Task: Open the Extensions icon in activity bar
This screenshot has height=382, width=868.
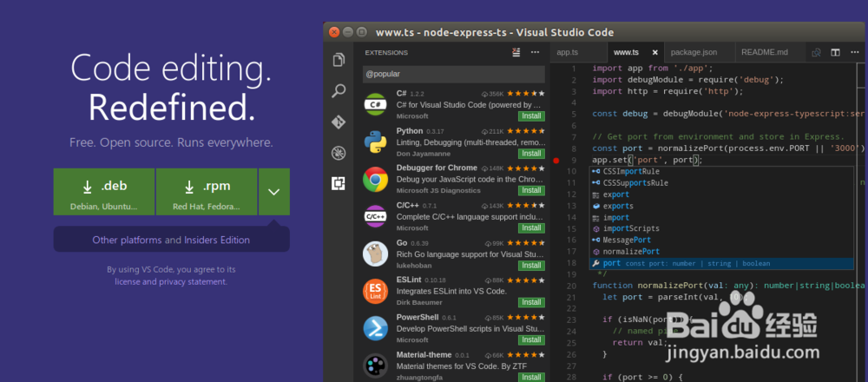Action: 339,183
